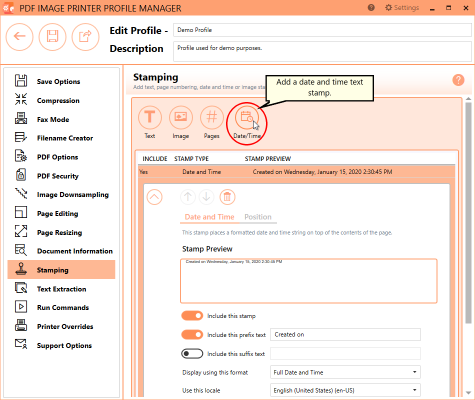Screen dimensions: 475x400
Task: Click the prefix text field
Action: [x=345, y=334]
